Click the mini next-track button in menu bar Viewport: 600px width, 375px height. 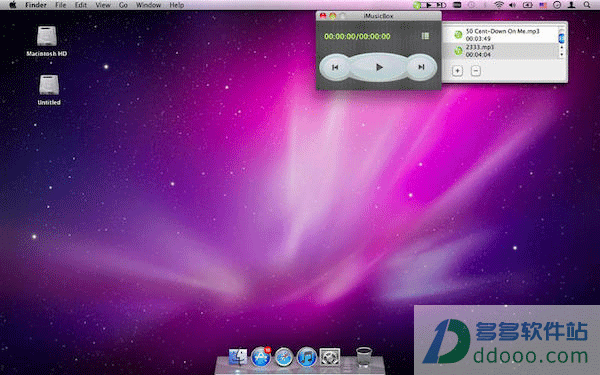pos(441,5)
